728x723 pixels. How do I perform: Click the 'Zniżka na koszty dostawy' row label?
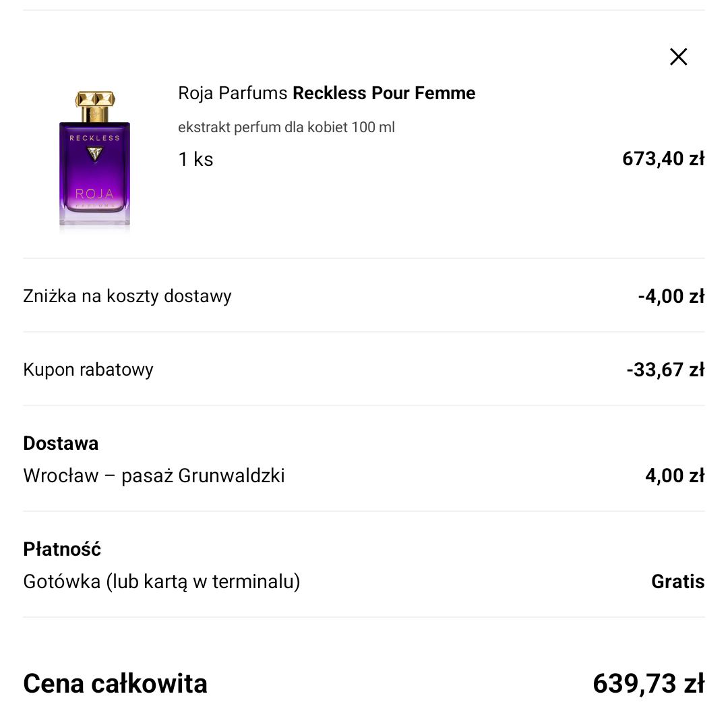[127, 296]
